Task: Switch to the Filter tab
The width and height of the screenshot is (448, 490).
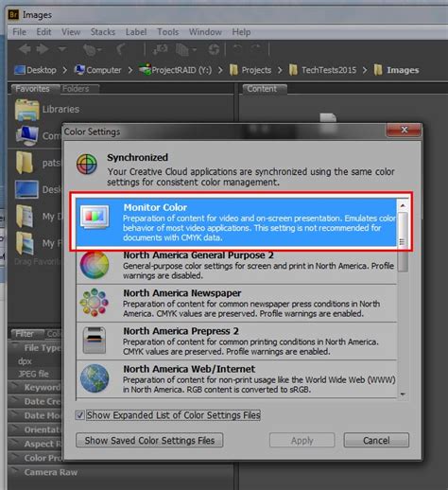Action: (27, 334)
